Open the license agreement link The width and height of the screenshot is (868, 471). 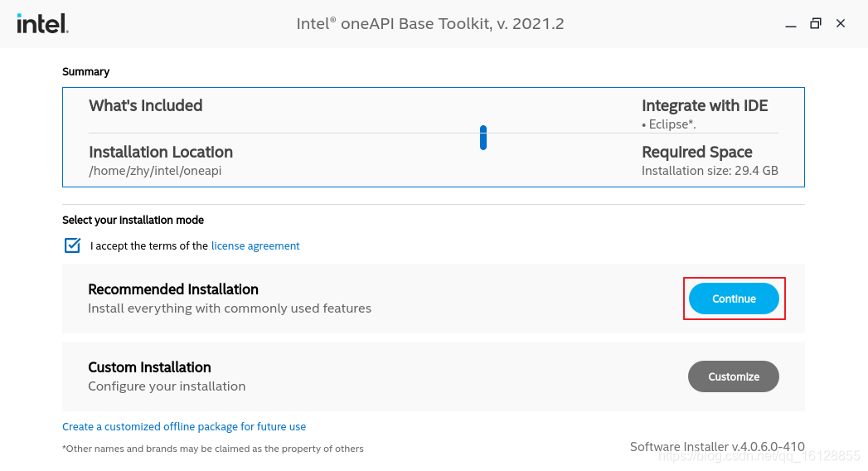(255, 245)
